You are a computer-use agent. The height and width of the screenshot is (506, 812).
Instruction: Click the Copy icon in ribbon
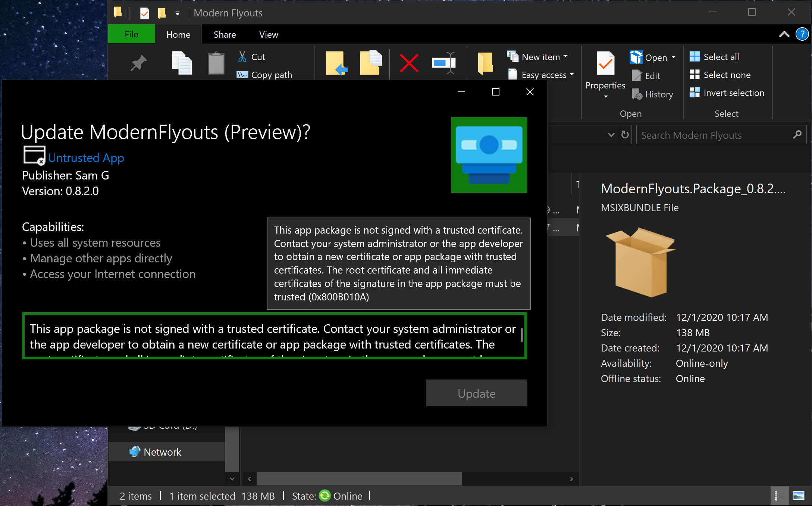click(182, 63)
